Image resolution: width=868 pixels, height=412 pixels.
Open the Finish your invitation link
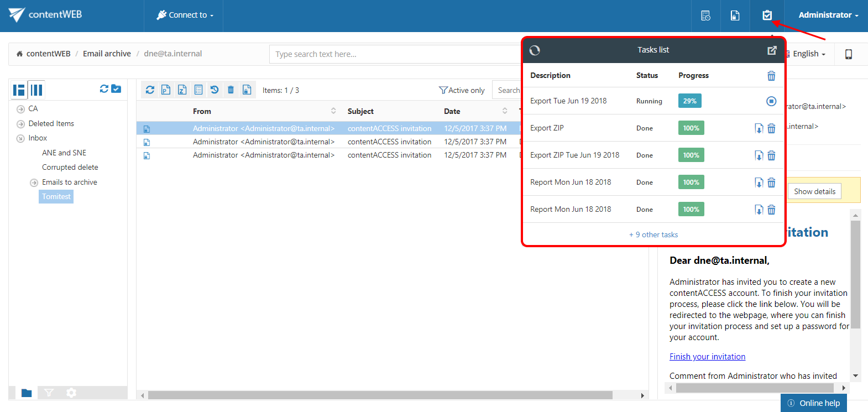pos(707,357)
